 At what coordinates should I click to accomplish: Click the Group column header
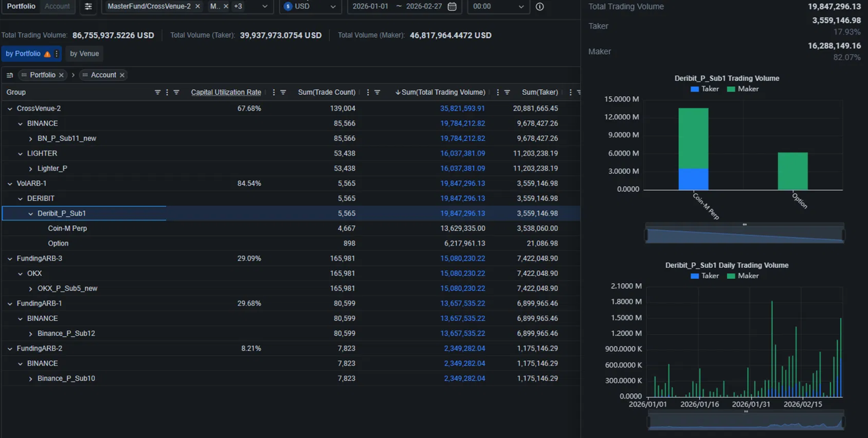pos(16,92)
